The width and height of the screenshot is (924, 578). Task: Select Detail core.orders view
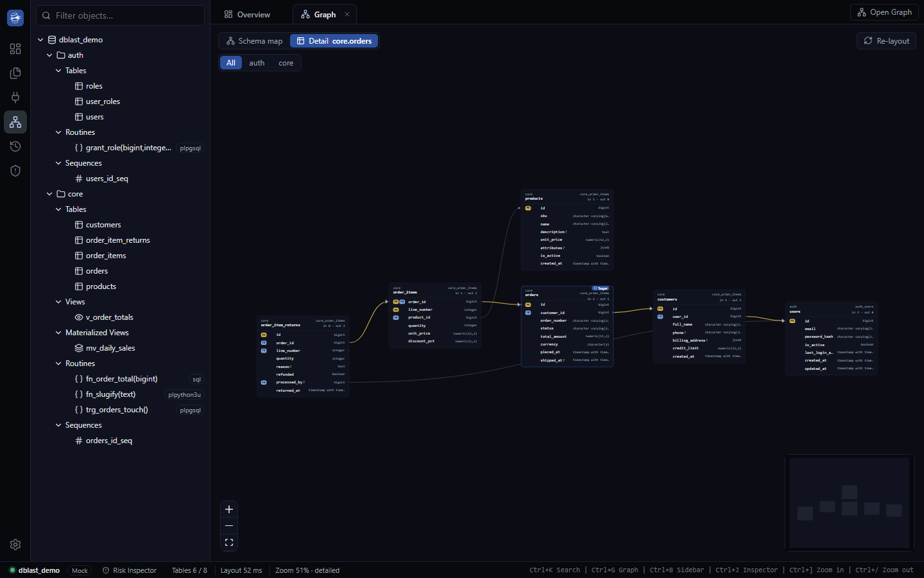(x=334, y=41)
